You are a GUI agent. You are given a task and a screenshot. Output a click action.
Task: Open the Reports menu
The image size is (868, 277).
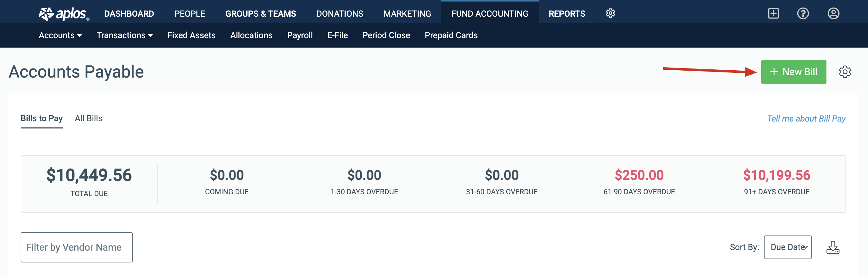tap(567, 13)
